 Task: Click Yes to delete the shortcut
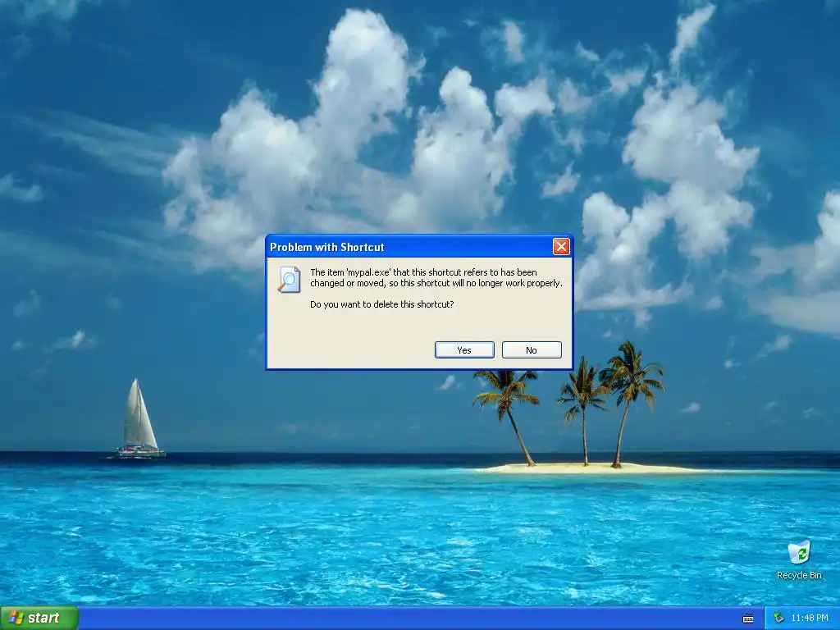(464, 349)
